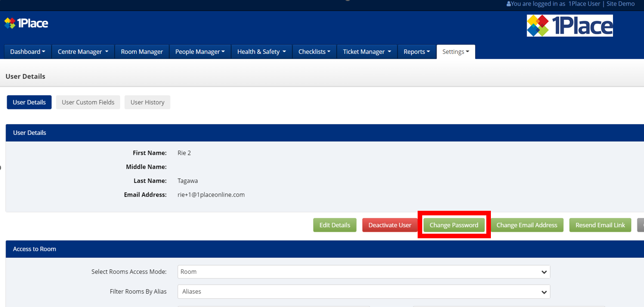Select the User Details tab
The width and height of the screenshot is (644, 307).
click(x=29, y=102)
